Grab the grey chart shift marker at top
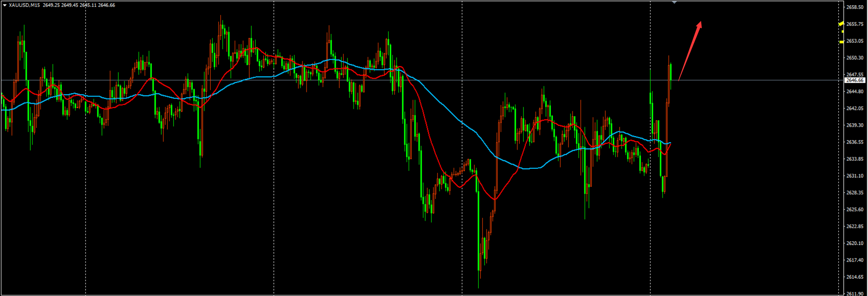The height and width of the screenshot is (296, 868). [x=675, y=2]
